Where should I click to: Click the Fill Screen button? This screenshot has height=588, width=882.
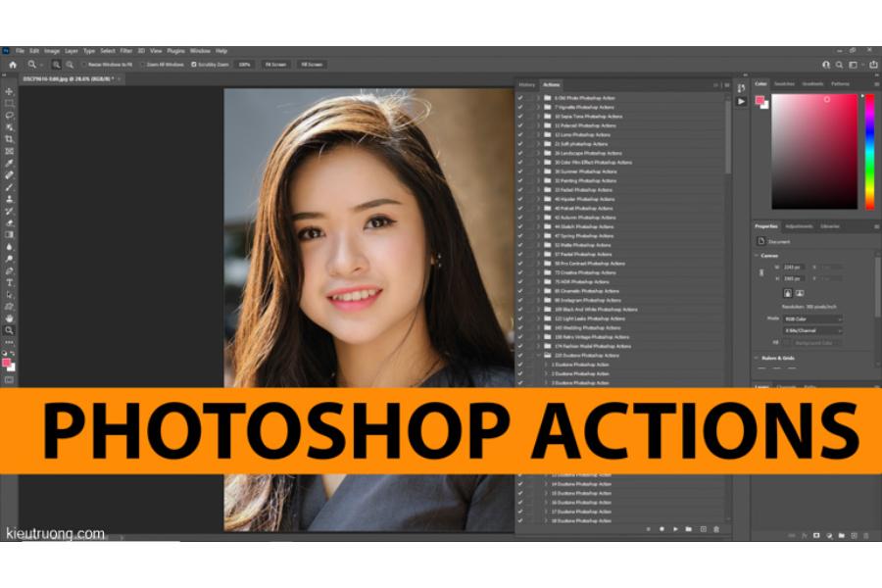(x=312, y=65)
